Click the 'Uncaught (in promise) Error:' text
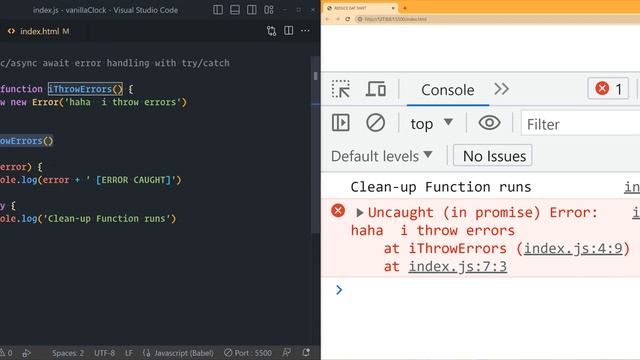This screenshot has height=360, width=640. pos(482,213)
